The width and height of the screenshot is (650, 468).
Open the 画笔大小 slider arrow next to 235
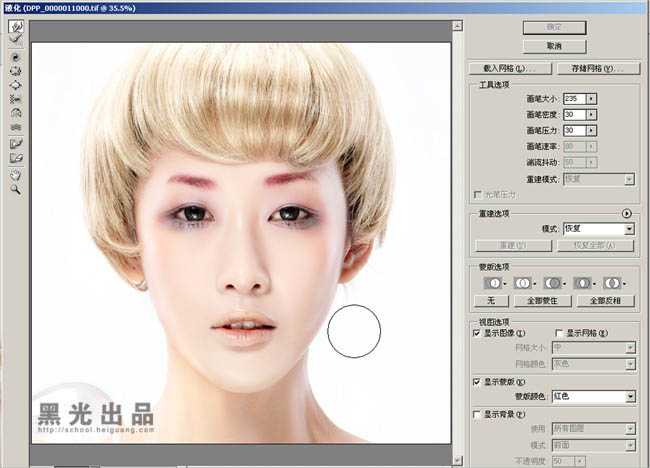(592, 99)
